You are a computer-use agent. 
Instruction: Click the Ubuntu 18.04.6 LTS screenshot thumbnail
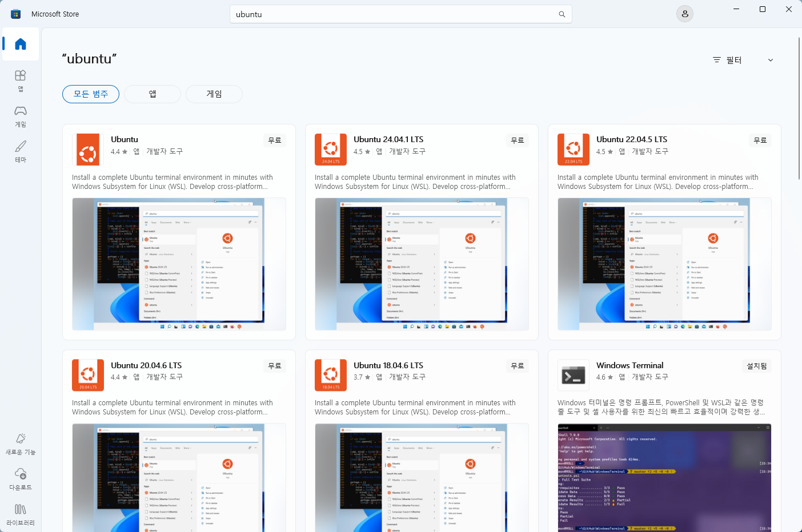[422, 478]
